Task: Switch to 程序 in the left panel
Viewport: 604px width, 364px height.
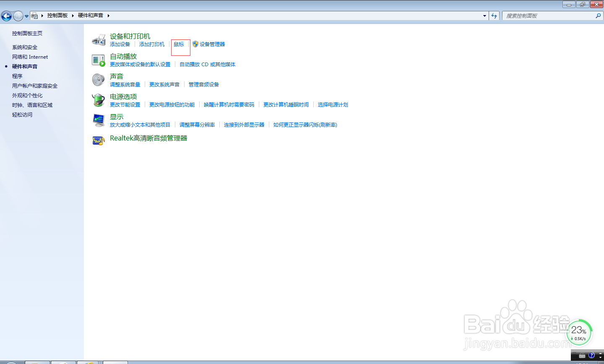Action: 17,76
